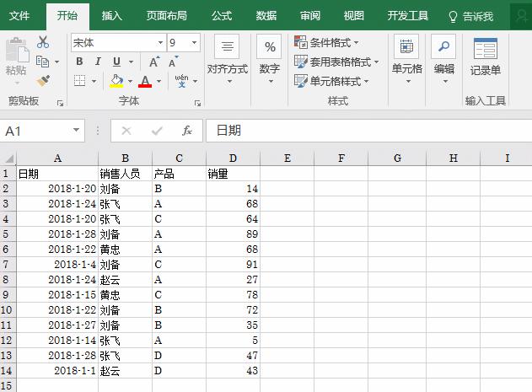Click the confirm checkmark in formula bar
Viewport: 532px width, 392px height.
coord(157,131)
